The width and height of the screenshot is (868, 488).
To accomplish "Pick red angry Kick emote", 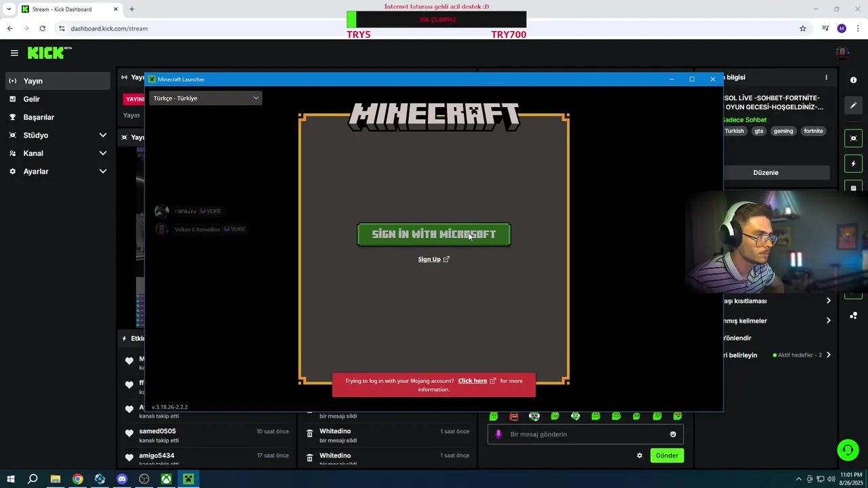I will tap(514, 416).
